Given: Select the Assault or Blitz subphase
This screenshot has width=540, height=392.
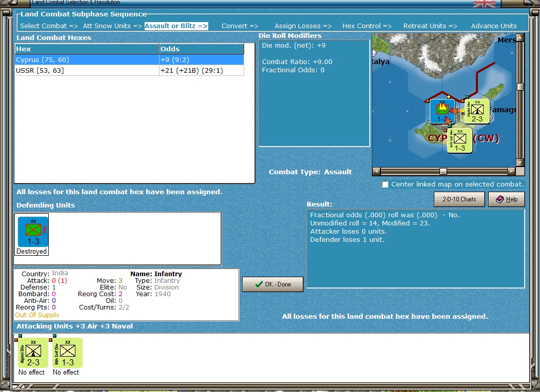Looking at the screenshot, I should point(176,26).
